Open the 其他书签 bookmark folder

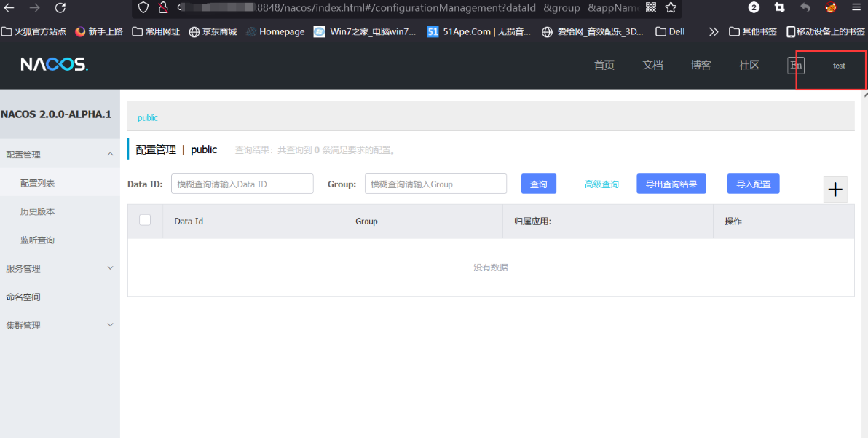[x=753, y=31]
